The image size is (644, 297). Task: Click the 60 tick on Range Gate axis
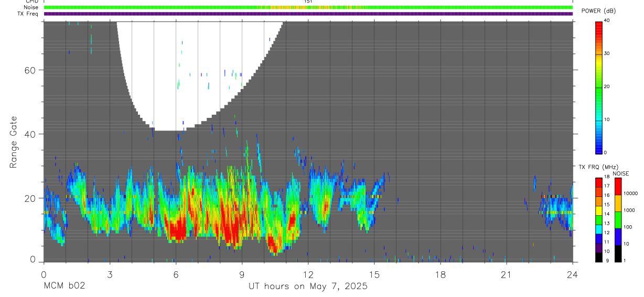30,70
